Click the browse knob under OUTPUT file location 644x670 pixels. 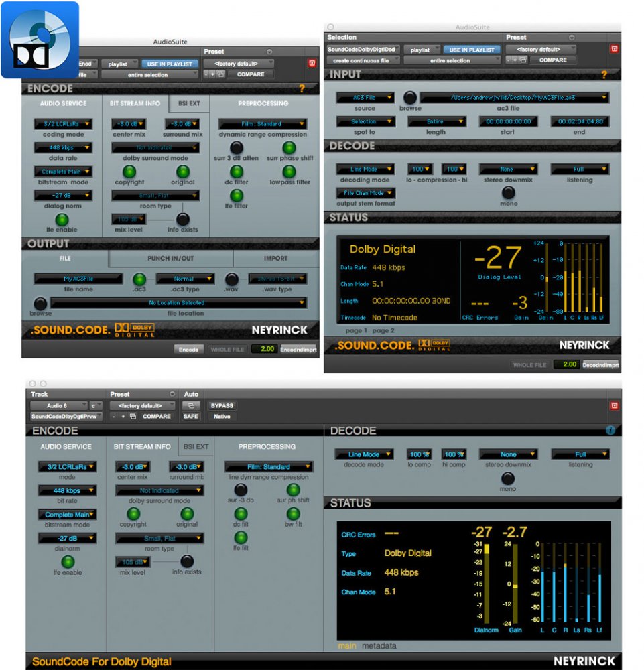(40, 304)
